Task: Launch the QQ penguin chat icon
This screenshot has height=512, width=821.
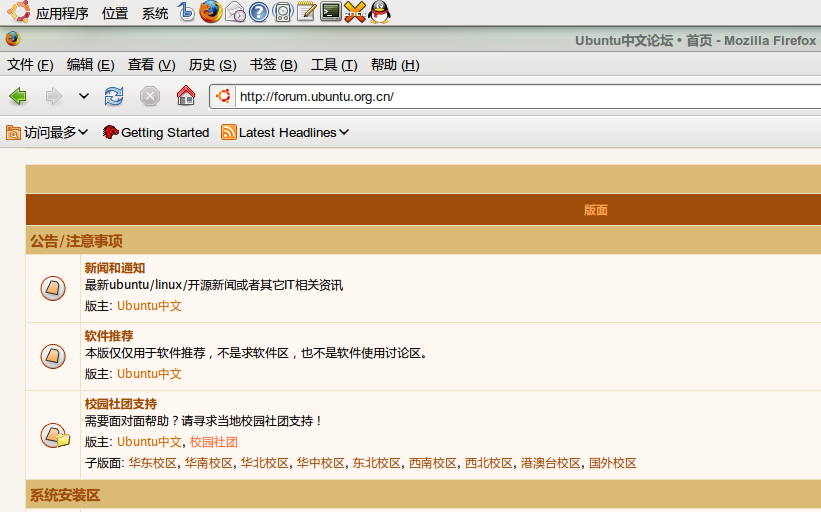Action: click(x=379, y=12)
